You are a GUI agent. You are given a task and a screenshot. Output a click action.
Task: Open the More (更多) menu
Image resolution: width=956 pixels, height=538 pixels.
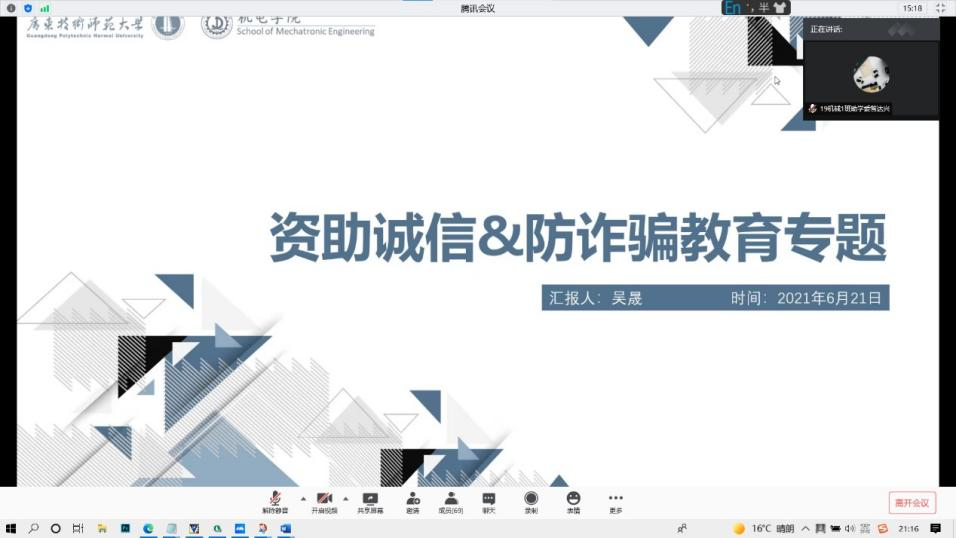tap(615, 501)
